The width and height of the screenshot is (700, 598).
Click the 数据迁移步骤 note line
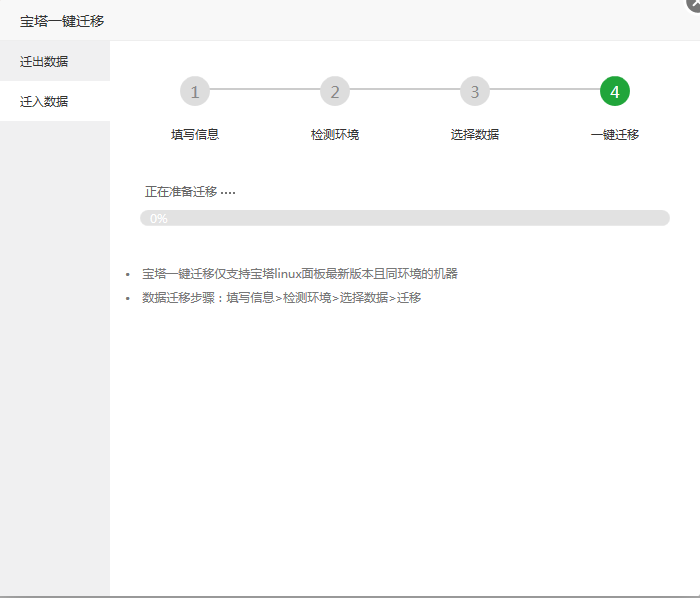[281, 298]
